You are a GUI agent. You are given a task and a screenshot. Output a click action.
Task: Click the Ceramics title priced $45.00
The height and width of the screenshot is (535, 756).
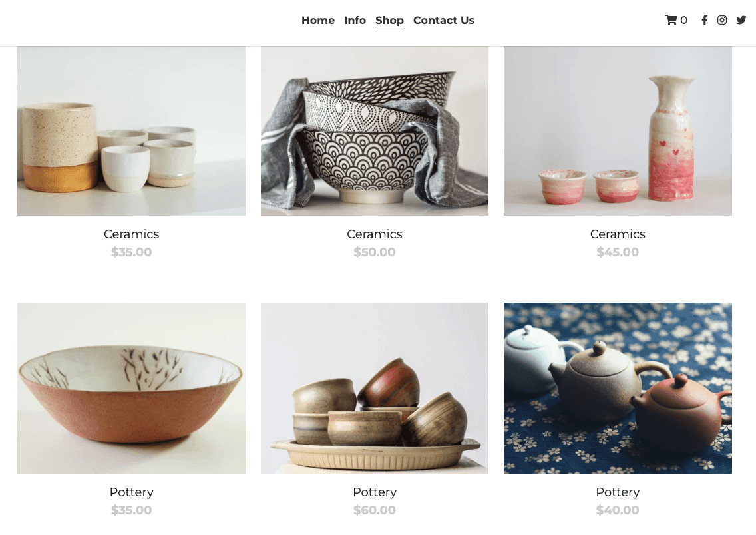(x=618, y=234)
